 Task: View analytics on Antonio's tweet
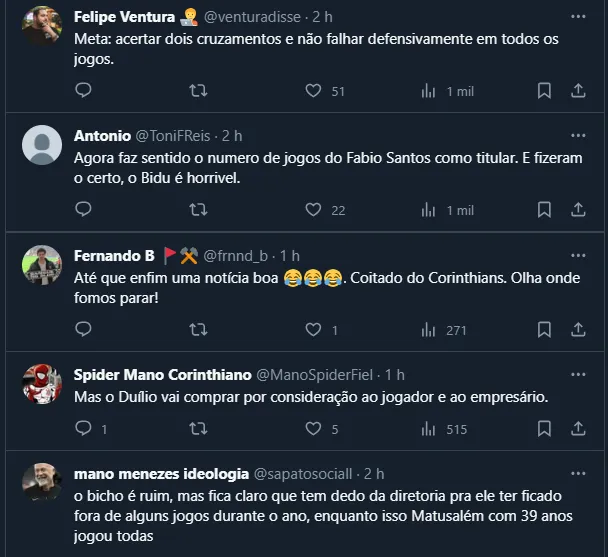[429, 210]
